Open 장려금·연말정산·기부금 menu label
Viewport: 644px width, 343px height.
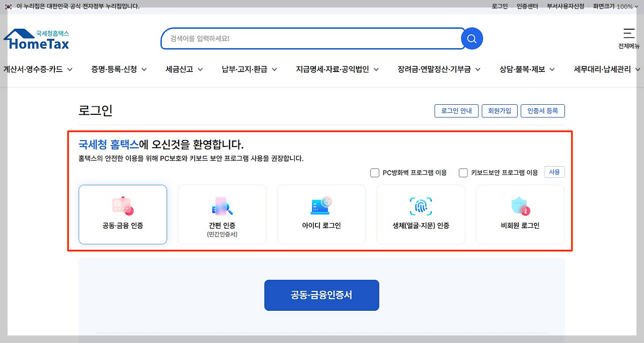click(434, 70)
